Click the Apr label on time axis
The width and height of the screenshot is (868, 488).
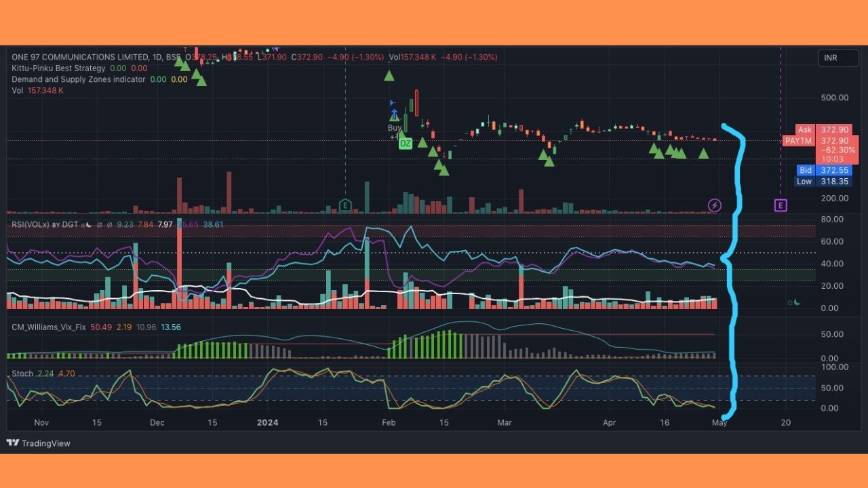[609, 422]
